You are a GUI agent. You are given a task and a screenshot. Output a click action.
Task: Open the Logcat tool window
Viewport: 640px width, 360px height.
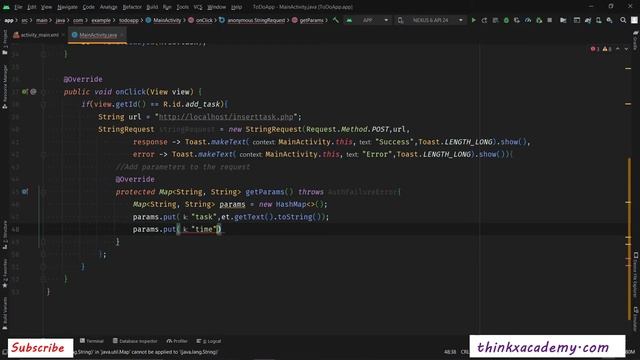click(209, 341)
